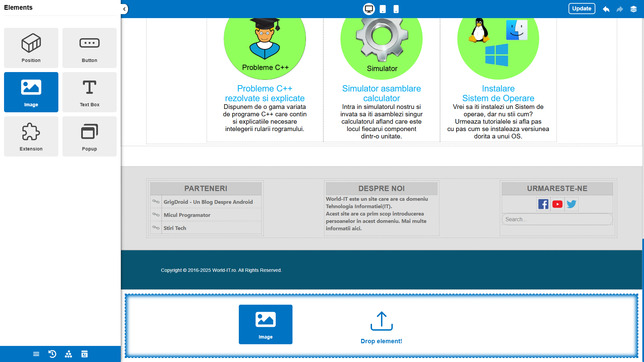644x362 pixels.
Task: Click the footer Search field
Action: [x=557, y=219]
